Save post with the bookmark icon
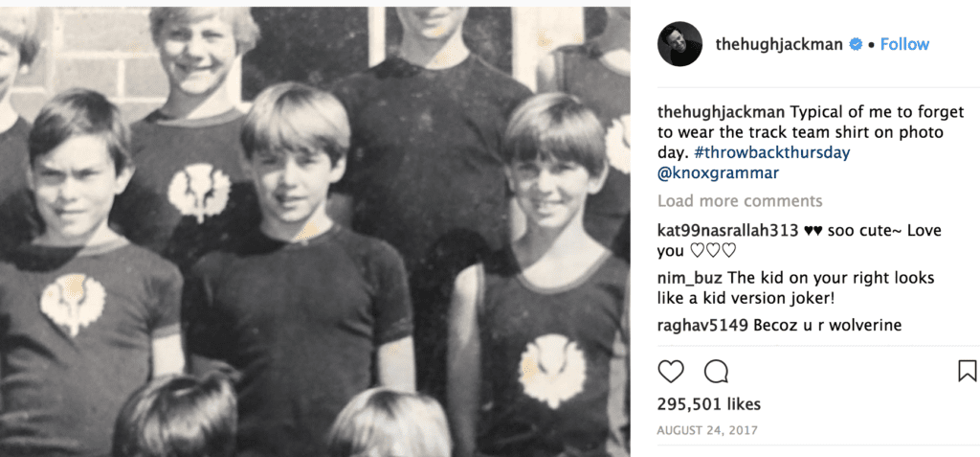Screen dimensions: 980x457 tap(967, 371)
